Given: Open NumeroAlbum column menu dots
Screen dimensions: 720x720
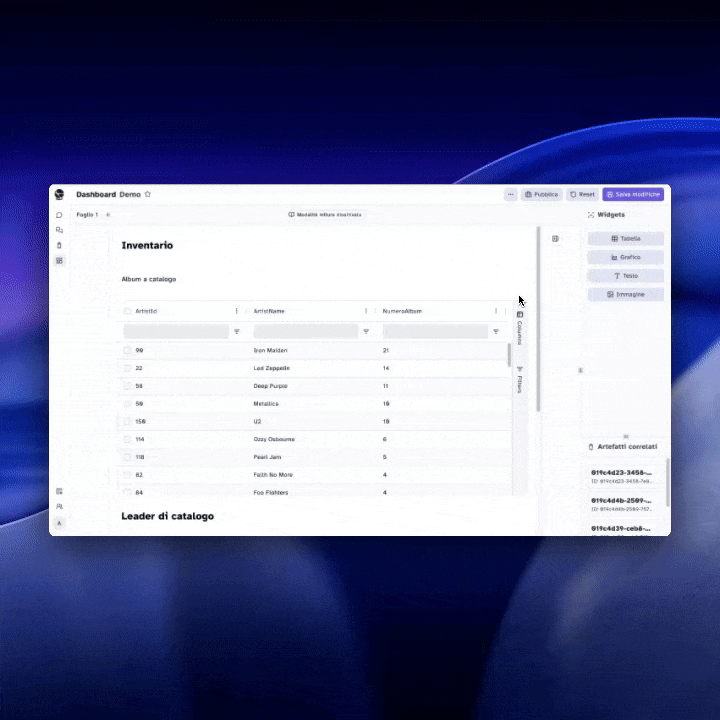Looking at the screenshot, I should click(496, 311).
